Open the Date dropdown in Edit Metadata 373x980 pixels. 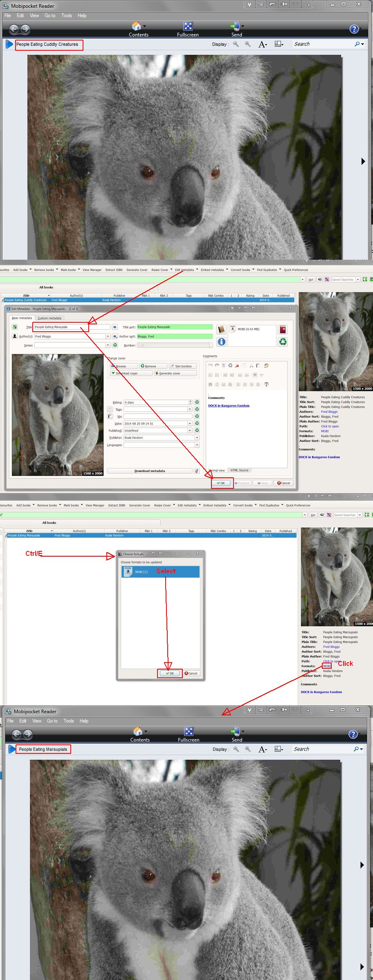pos(190,424)
